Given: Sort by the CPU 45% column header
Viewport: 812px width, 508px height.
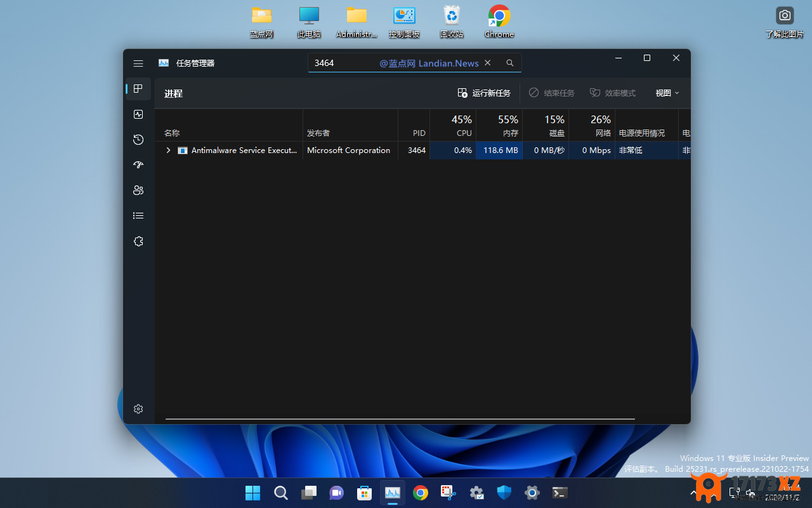Looking at the screenshot, I should point(453,125).
